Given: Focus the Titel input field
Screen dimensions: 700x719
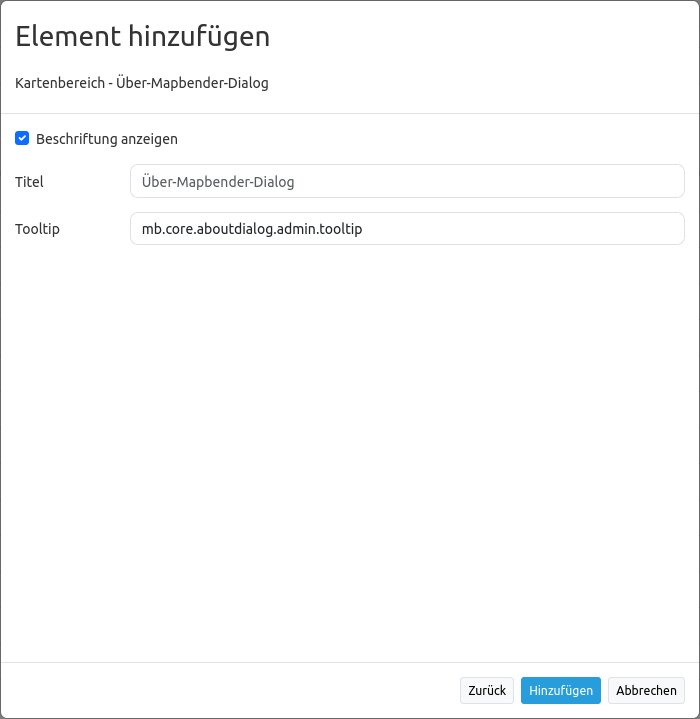Looking at the screenshot, I should [x=407, y=182].
